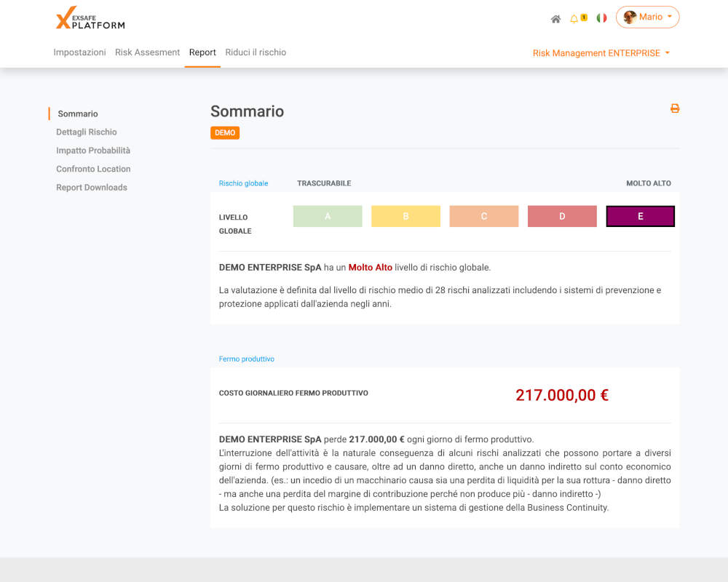Select Sommario in the sidebar

pos(78,113)
